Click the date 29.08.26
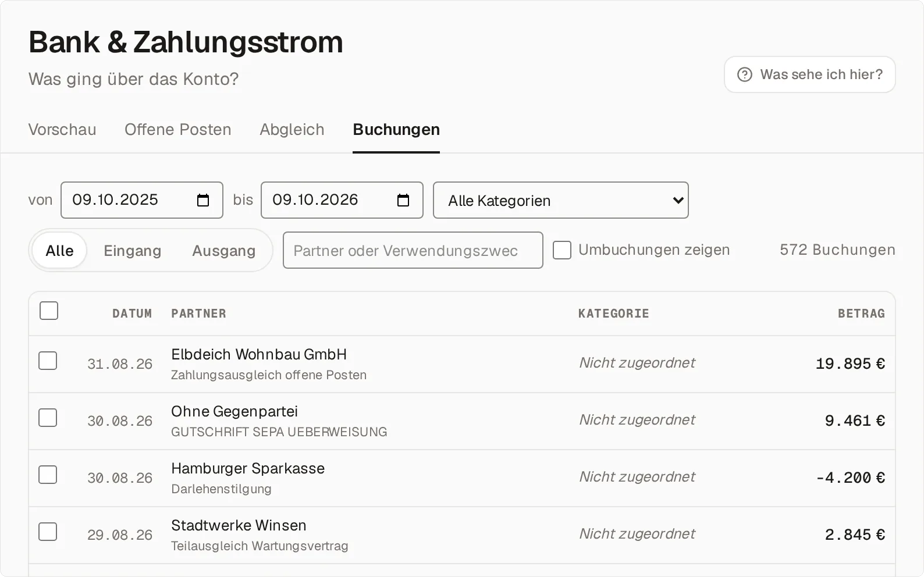The width and height of the screenshot is (924, 577). (120, 535)
